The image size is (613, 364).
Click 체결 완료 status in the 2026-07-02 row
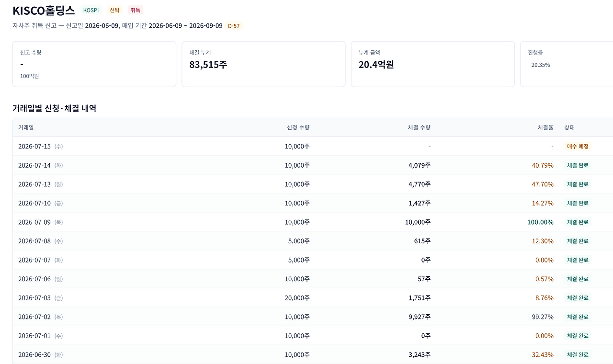[x=578, y=317]
